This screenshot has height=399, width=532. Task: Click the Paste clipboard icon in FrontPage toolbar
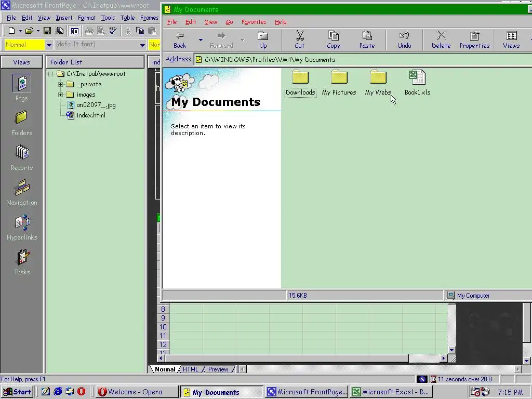tap(152, 31)
